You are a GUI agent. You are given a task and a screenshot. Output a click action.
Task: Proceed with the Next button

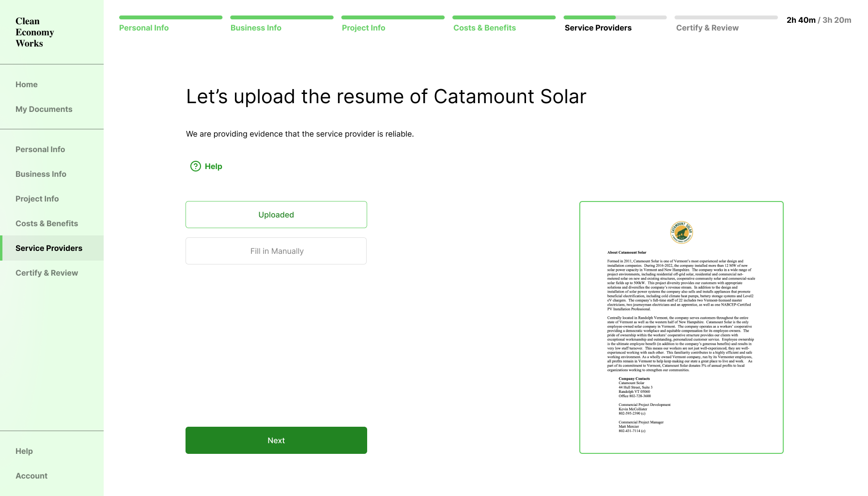(276, 440)
